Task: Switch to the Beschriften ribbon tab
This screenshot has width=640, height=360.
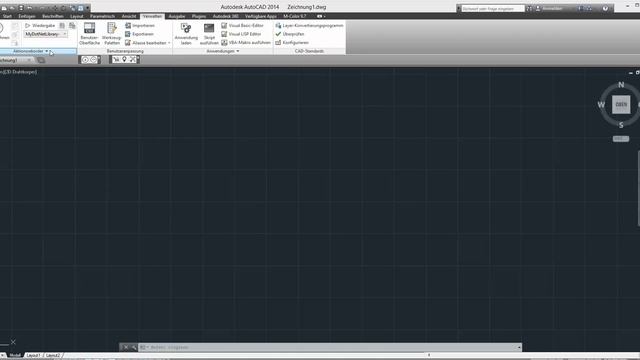Action: point(53,16)
